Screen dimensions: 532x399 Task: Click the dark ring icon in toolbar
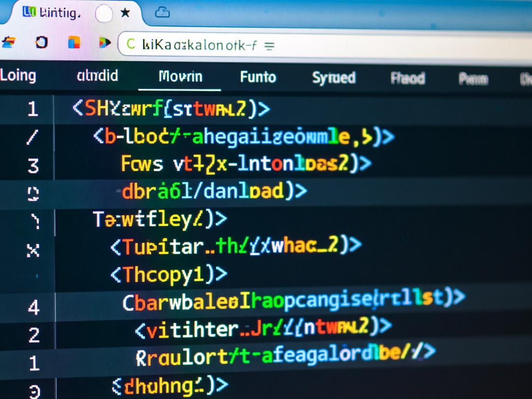point(42,43)
